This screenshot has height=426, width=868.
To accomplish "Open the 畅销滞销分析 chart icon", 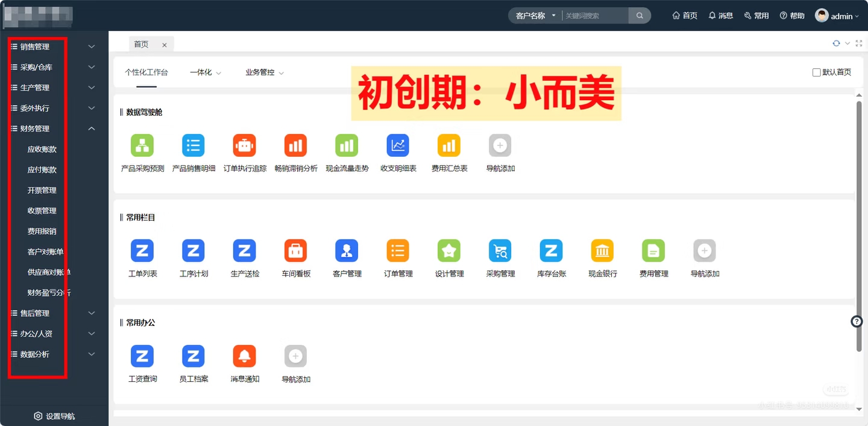I will coord(295,145).
